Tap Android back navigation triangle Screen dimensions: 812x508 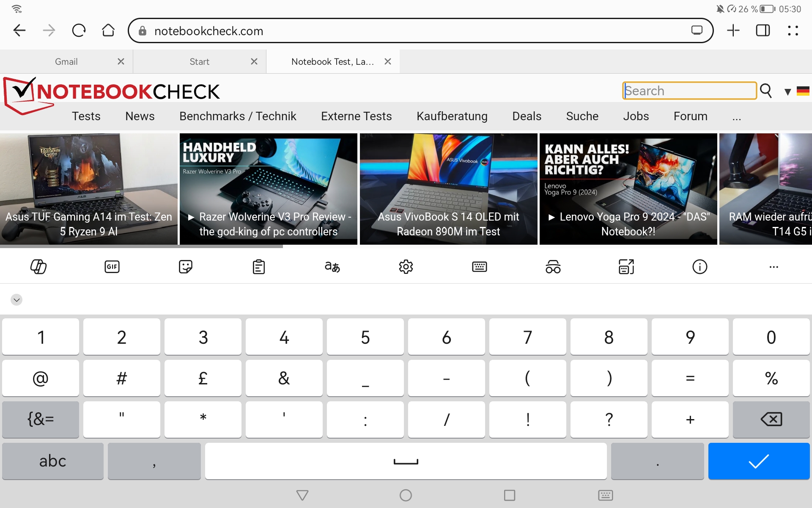(x=302, y=495)
